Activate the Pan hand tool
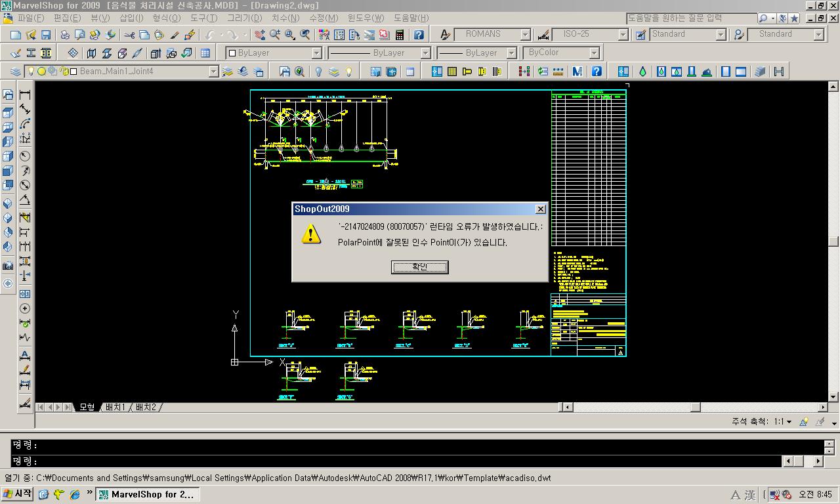 pos(260,35)
